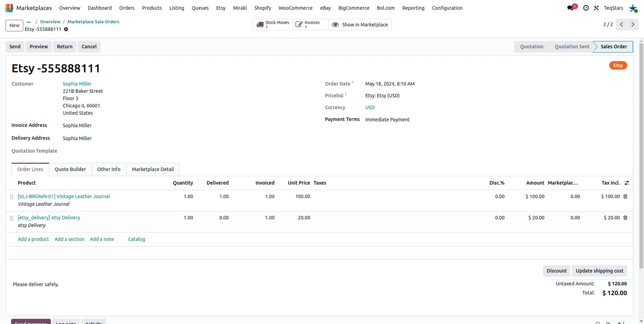Open the Sophia Miller customer link
Image resolution: width=644 pixels, height=324 pixels.
click(77, 84)
